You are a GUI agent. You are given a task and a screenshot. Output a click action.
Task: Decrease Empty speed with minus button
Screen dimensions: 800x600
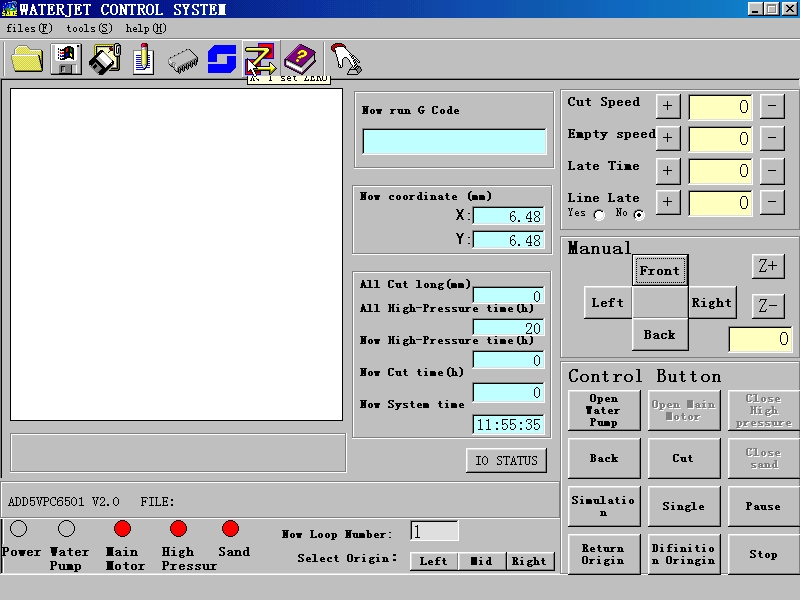pos(771,138)
